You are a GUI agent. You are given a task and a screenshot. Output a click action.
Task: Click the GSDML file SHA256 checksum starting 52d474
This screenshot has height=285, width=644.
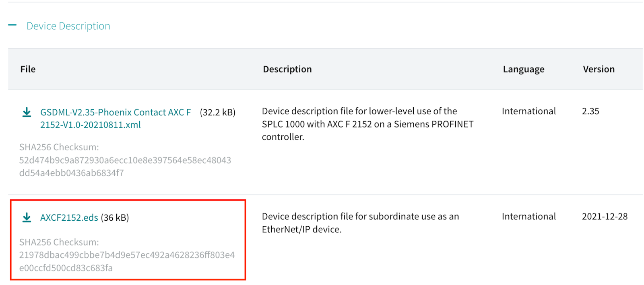pyautogui.click(x=125, y=166)
